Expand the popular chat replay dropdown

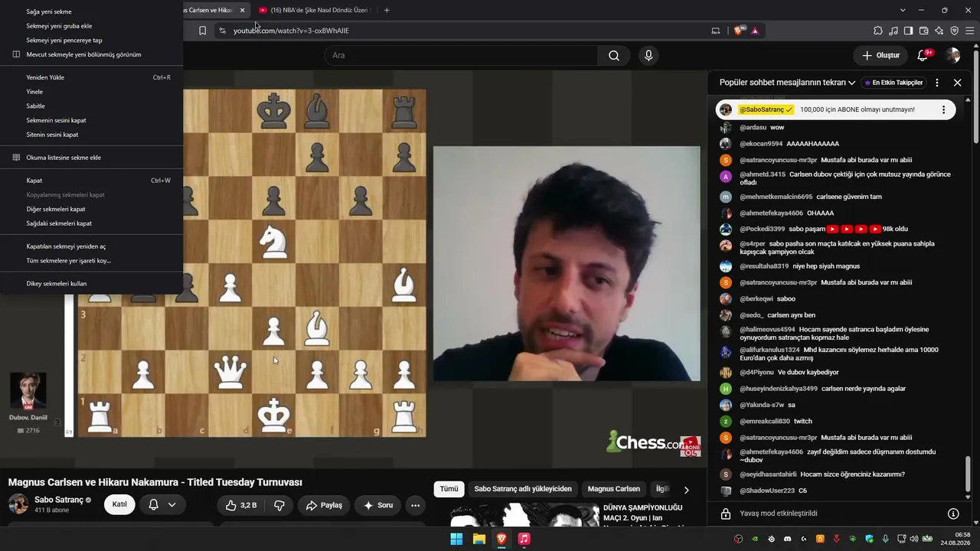point(851,83)
